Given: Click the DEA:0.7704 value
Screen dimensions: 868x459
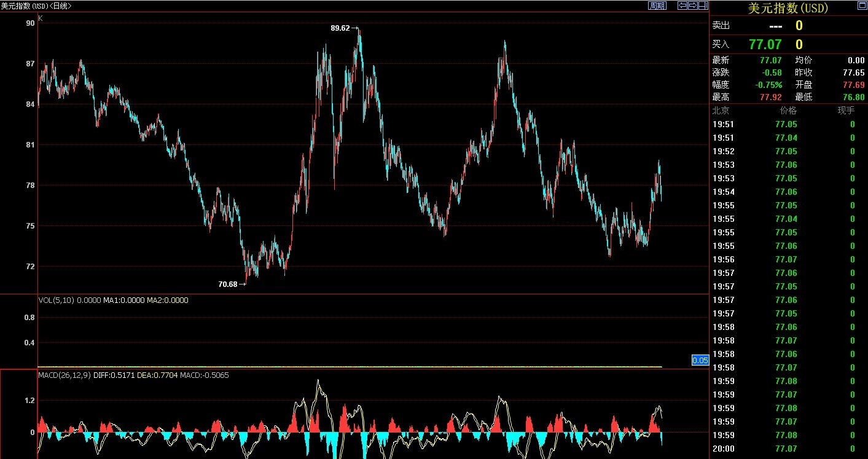Looking at the screenshot, I should coord(157,375).
